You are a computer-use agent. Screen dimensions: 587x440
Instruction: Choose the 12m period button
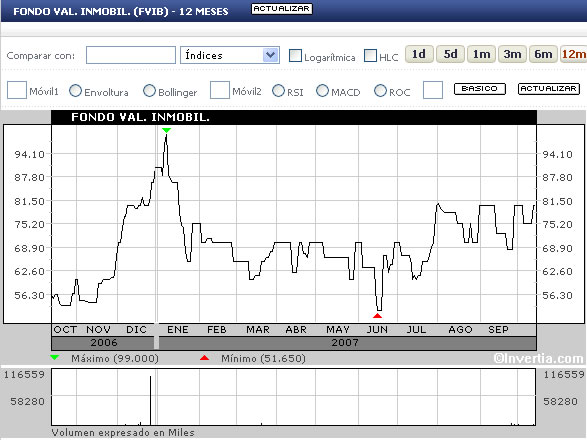click(573, 54)
